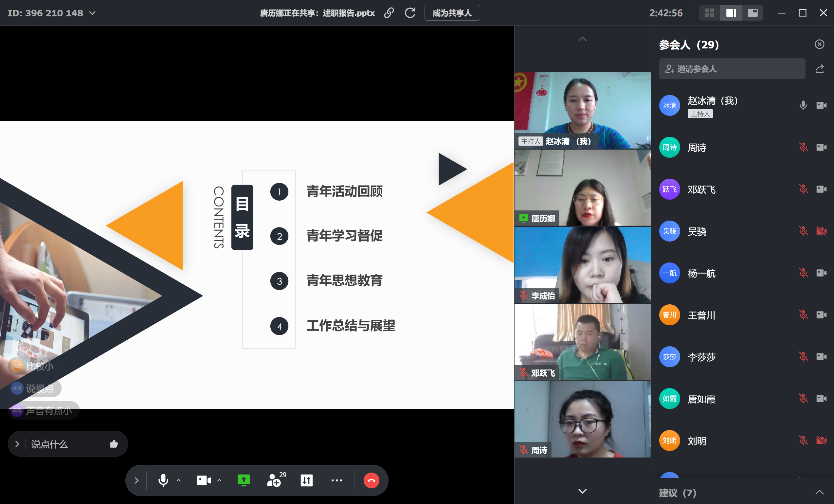Screen dimensions: 834x504
Task: Close the participants panel
Action: pos(819,44)
